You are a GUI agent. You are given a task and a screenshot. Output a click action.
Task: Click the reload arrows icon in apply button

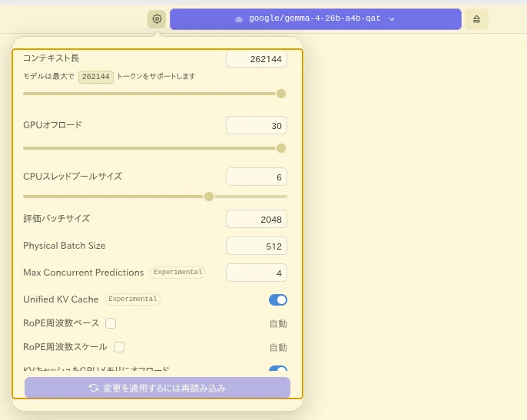click(94, 388)
